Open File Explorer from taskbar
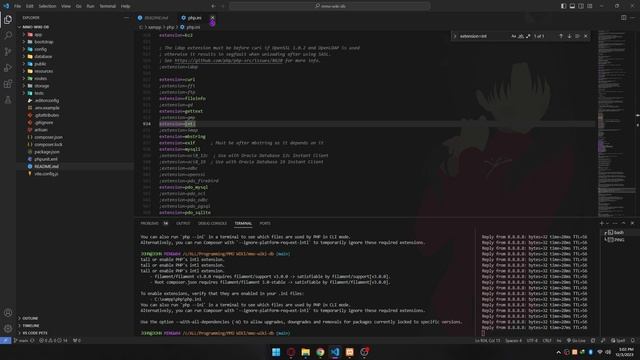Image resolution: width=640 pixels, height=360 pixels. [305, 352]
